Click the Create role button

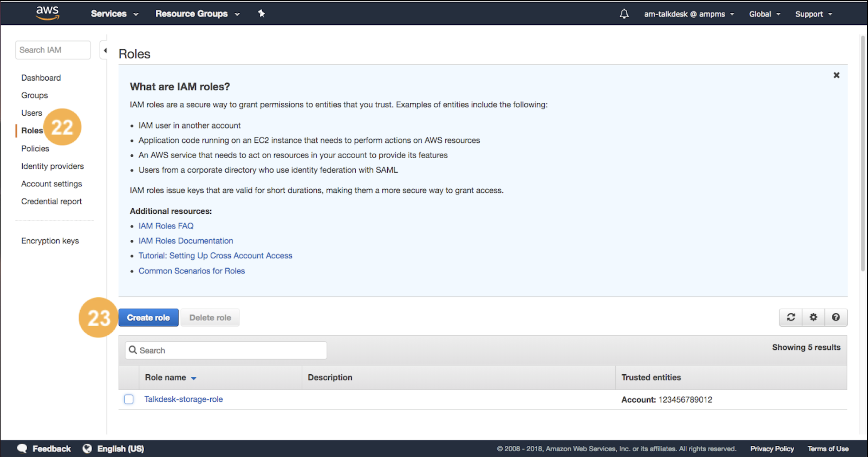click(149, 317)
